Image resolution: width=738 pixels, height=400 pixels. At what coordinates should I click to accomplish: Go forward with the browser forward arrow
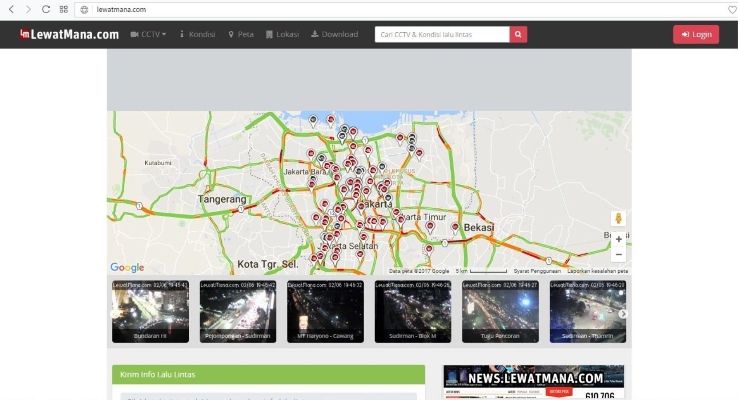(x=28, y=9)
